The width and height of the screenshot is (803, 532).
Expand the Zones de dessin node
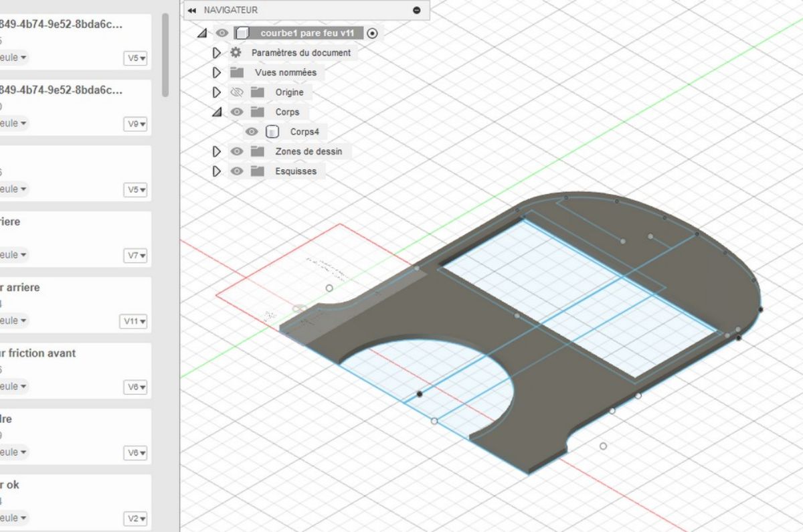(x=216, y=151)
